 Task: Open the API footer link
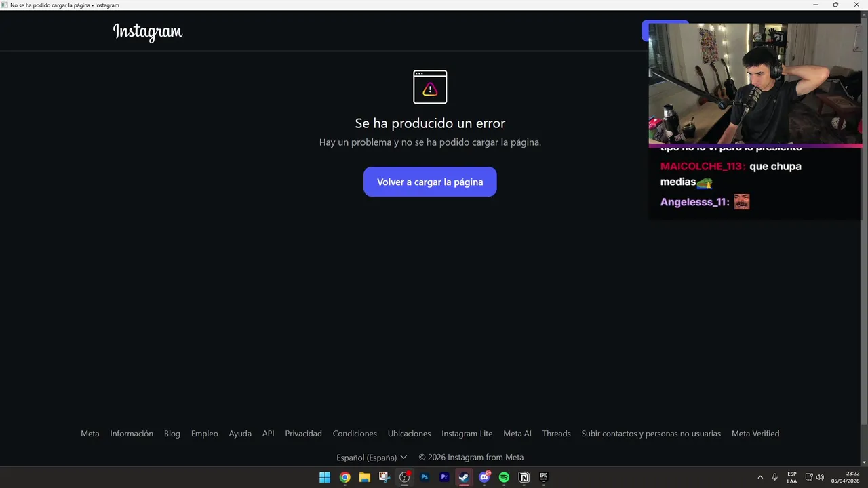click(x=269, y=434)
